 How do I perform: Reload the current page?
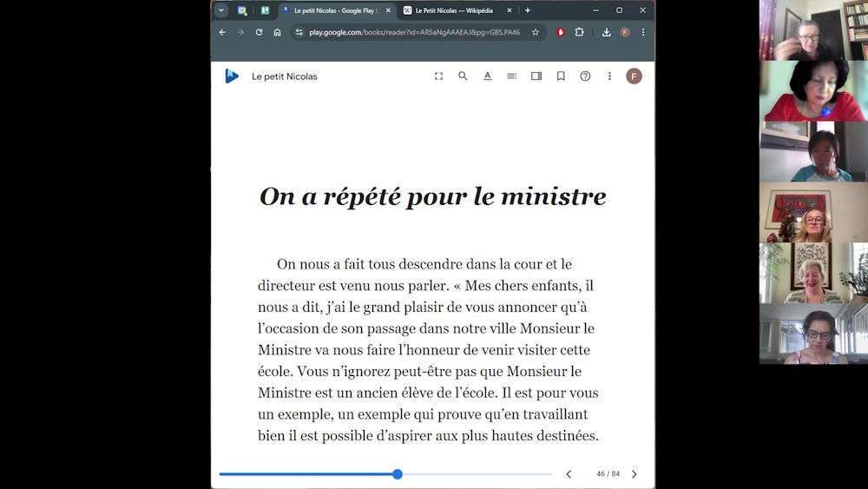tap(259, 32)
